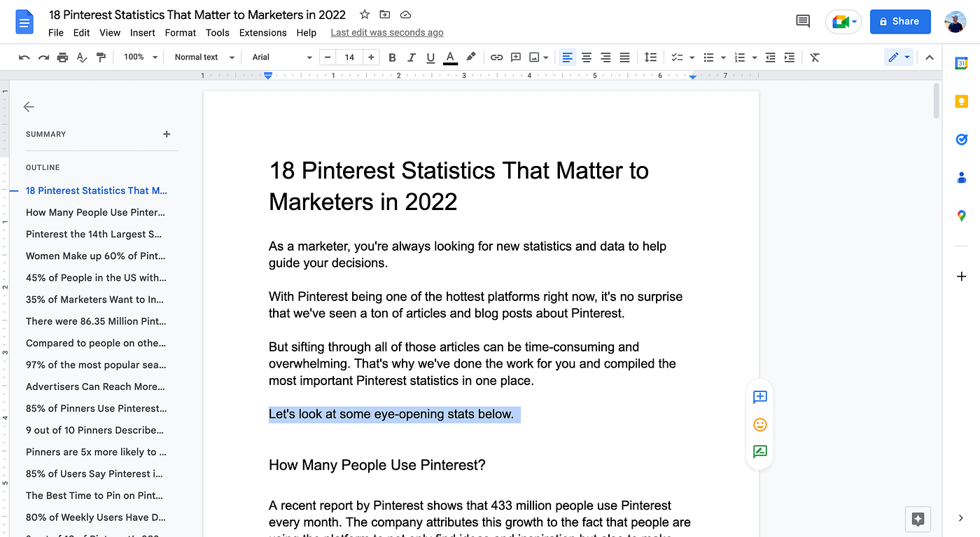Undo the last action
This screenshot has width=980, height=537.
[x=24, y=57]
